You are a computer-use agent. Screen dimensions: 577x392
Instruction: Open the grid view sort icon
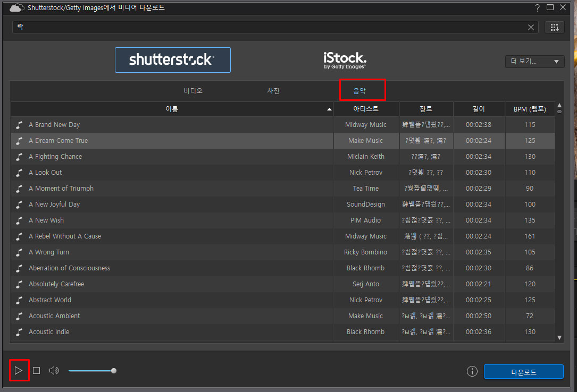click(554, 27)
